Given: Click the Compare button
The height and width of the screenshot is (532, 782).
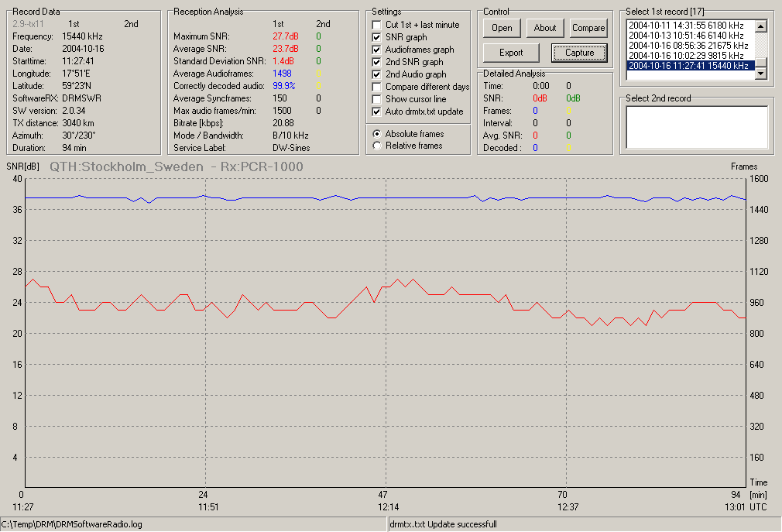Looking at the screenshot, I should pos(588,28).
